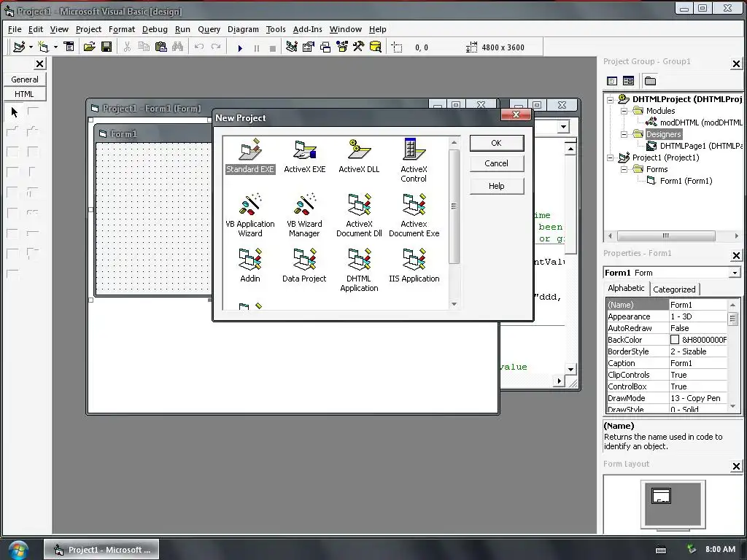Open the Form Layout Window toolbar icon

click(x=325, y=47)
